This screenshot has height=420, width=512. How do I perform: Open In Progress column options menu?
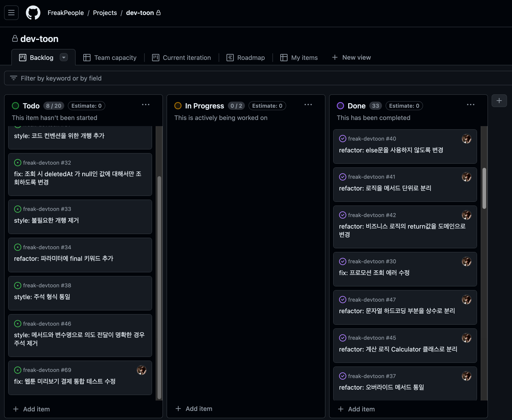point(308,105)
